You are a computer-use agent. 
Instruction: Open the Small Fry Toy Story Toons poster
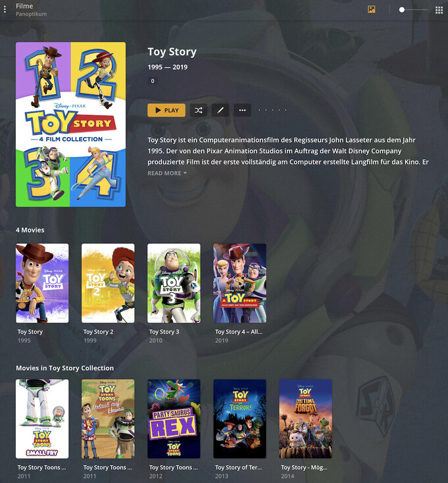(x=42, y=419)
